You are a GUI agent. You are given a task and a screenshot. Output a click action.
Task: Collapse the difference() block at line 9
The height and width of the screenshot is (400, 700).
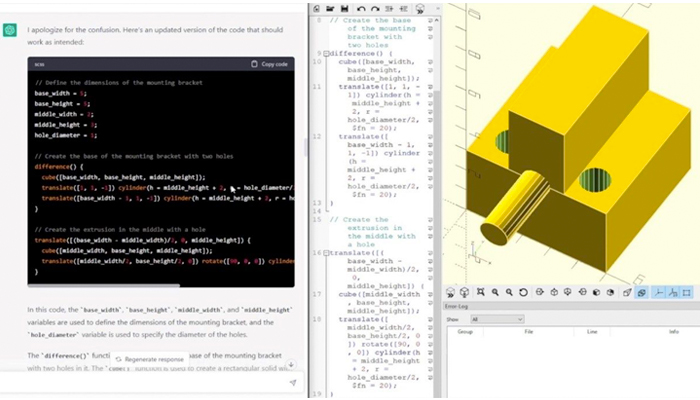326,54
